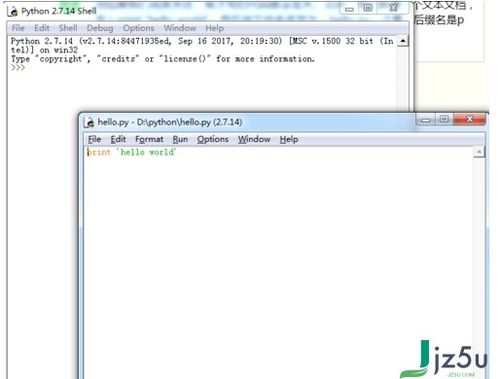Minimize the hello.py editor window
500x379 pixels.
[x=426, y=120]
